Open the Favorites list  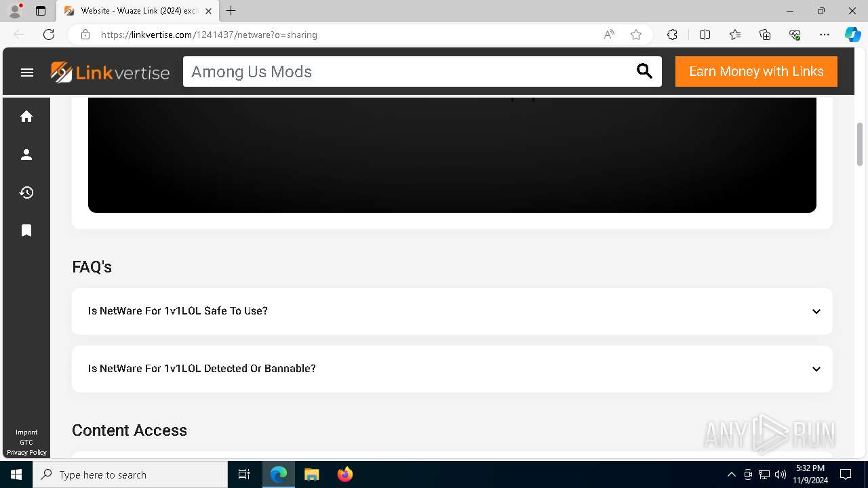(735, 35)
